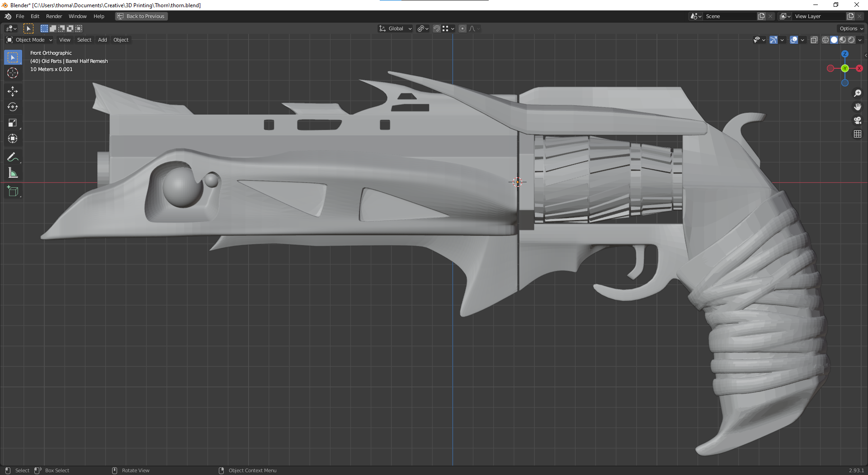Viewport: 868px width, 475px height.
Task: Click the Z axis on the navigation gizmo
Action: click(x=844, y=54)
